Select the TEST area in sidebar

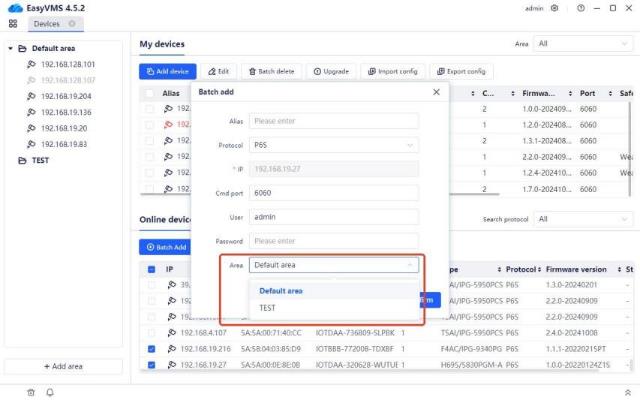click(40, 160)
